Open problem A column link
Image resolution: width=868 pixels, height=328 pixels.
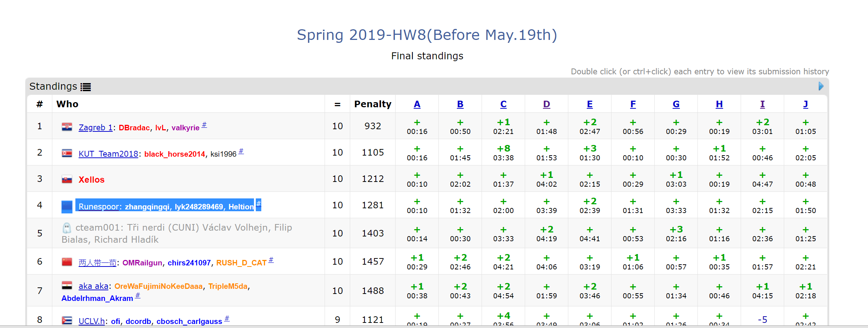click(x=417, y=104)
